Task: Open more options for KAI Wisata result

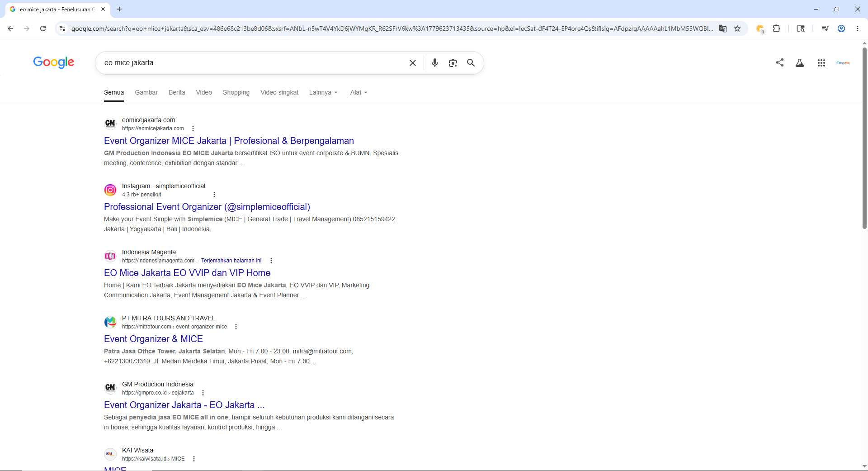Action: pyautogui.click(x=194, y=459)
